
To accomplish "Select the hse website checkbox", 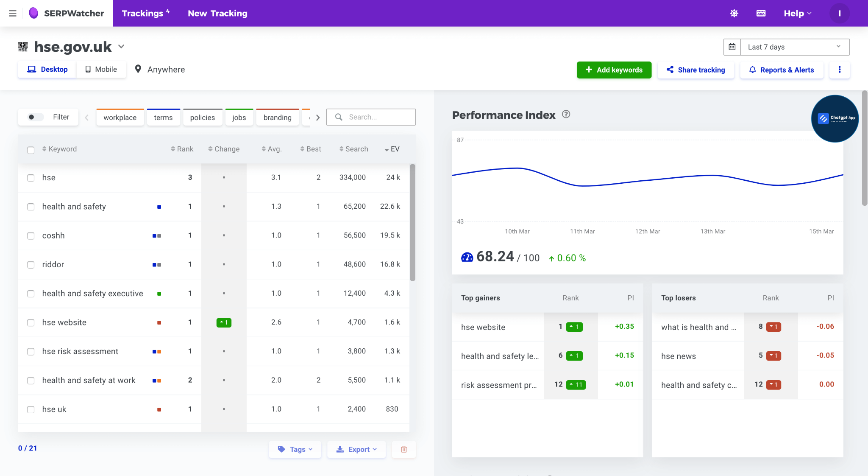I will click(x=31, y=323).
